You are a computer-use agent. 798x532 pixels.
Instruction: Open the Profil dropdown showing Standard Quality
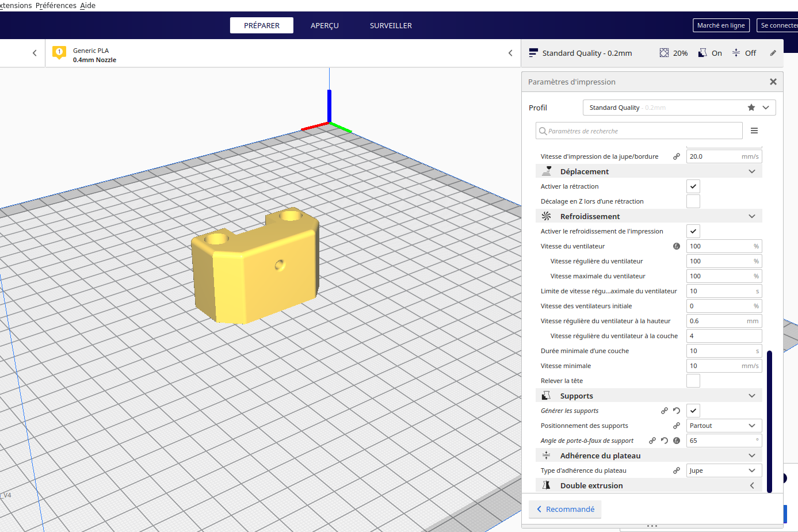(x=679, y=108)
